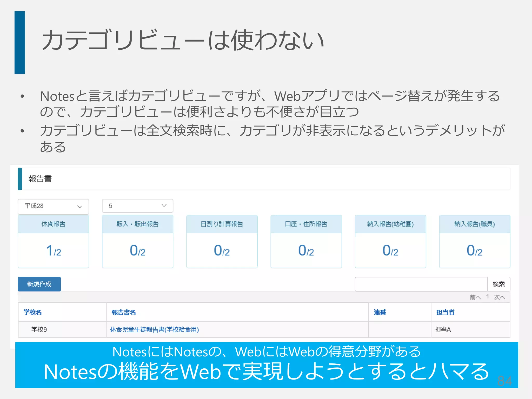Select the 日割り計算報告 card
Image resolution: width=532 pixels, height=399 pixels.
tap(222, 241)
